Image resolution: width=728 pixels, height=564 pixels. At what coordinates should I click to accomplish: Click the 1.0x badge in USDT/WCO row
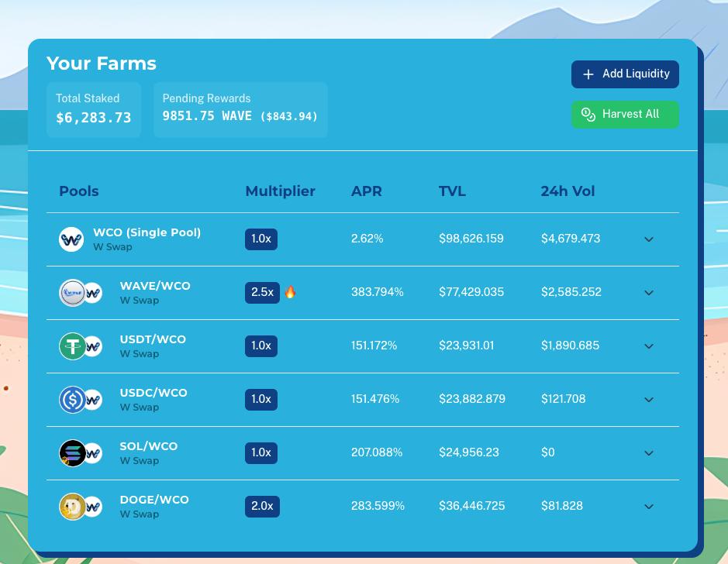(261, 346)
